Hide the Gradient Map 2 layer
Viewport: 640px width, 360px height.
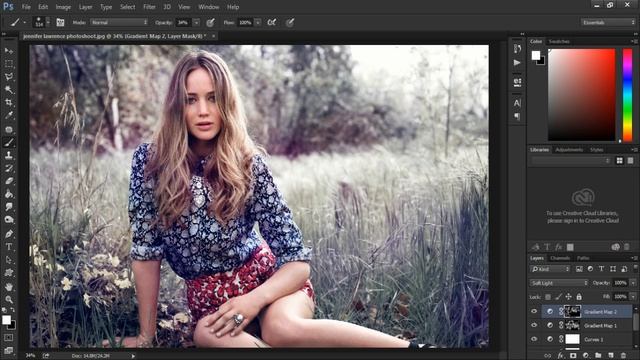click(x=534, y=311)
